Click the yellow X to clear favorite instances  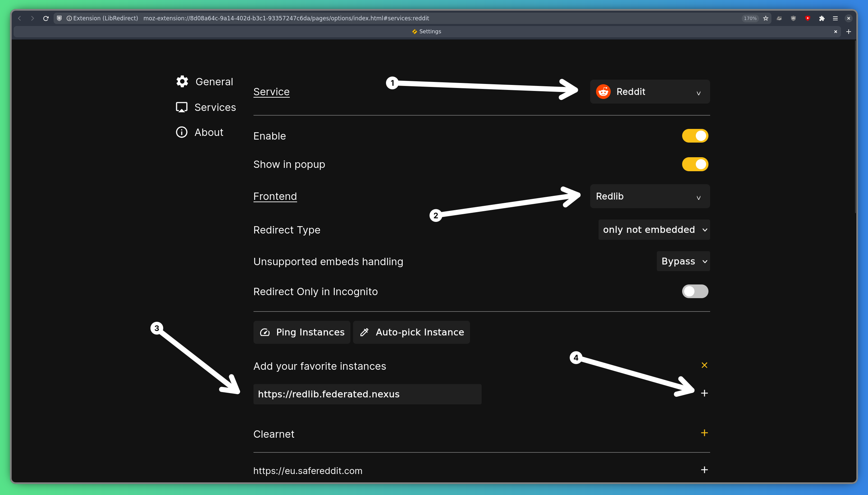tap(703, 365)
